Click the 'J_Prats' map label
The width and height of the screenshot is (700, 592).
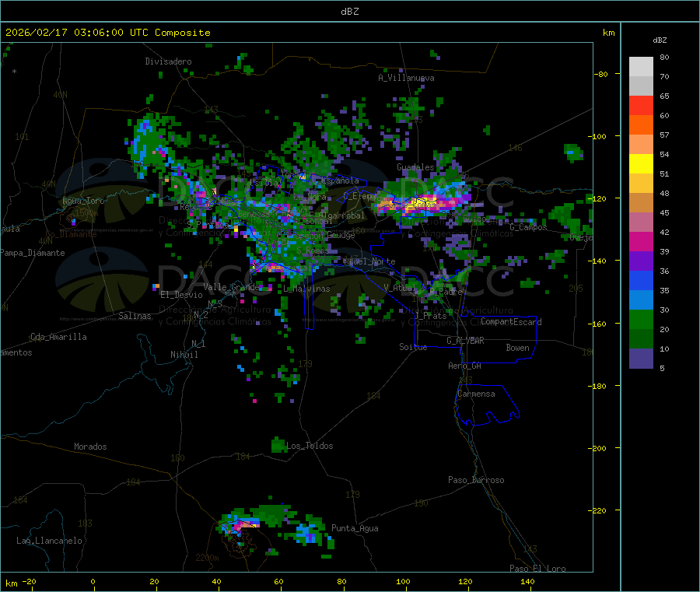[x=430, y=315]
